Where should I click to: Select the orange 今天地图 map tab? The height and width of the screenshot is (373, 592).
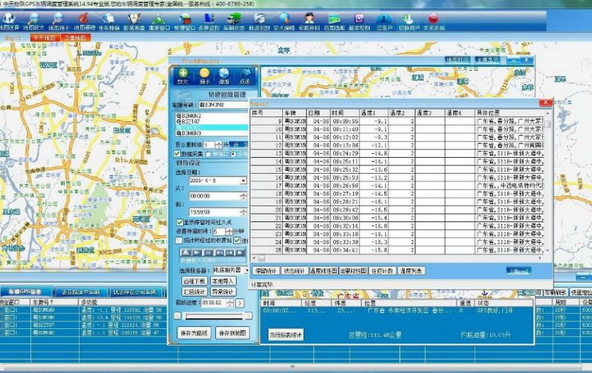click(x=45, y=38)
